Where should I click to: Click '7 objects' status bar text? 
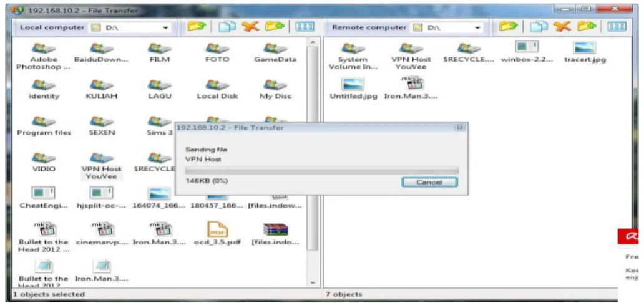[344, 294]
